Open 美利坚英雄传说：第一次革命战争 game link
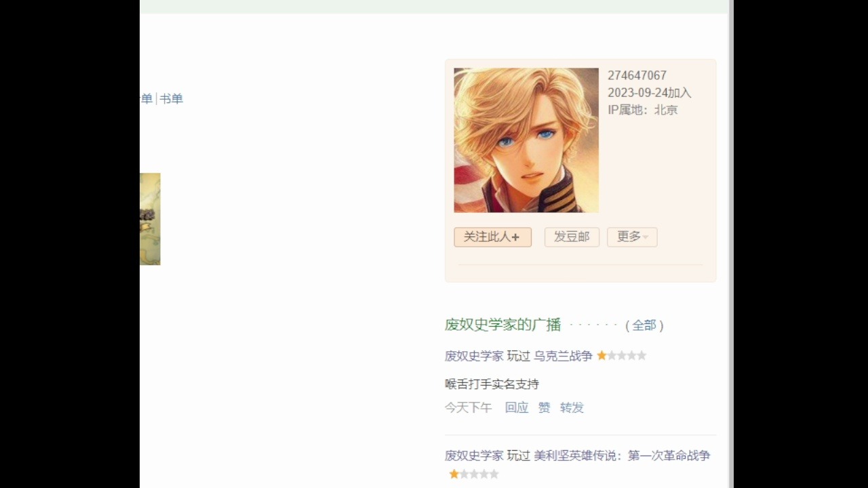 coord(622,455)
